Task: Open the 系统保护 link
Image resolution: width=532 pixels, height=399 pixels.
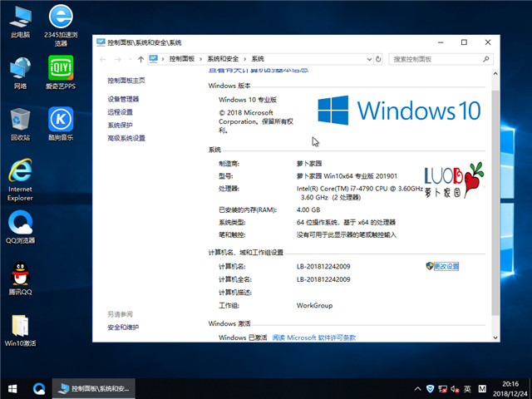Action: click(120, 125)
